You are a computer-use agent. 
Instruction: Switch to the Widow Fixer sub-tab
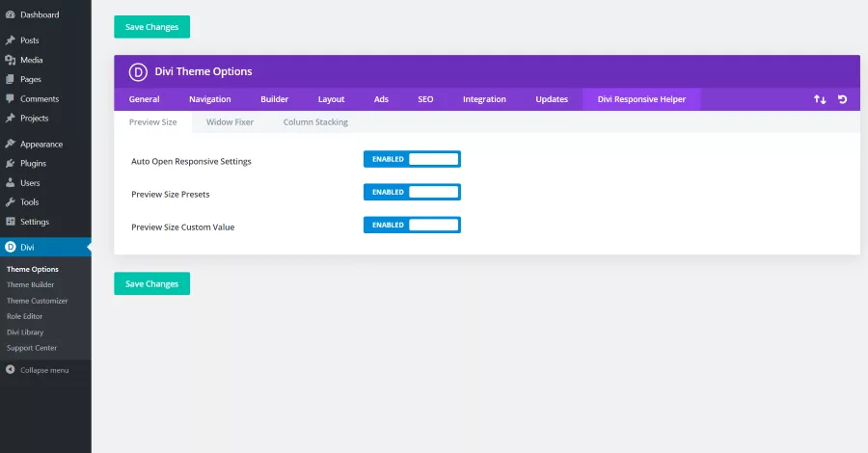pos(230,122)
